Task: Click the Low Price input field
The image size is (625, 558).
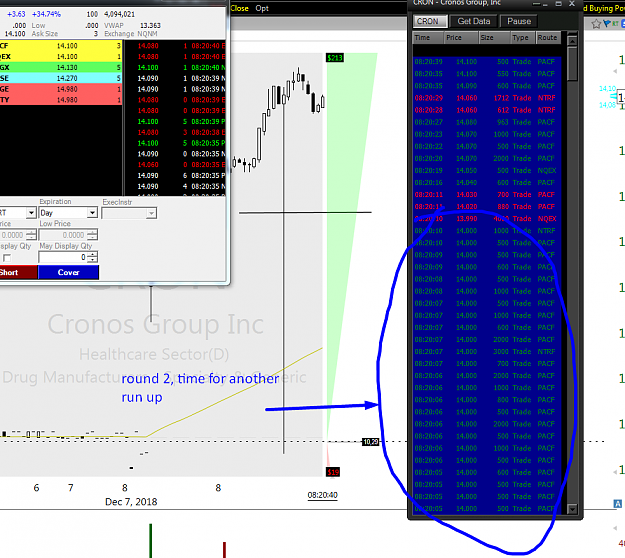Action: pos(63,235)
